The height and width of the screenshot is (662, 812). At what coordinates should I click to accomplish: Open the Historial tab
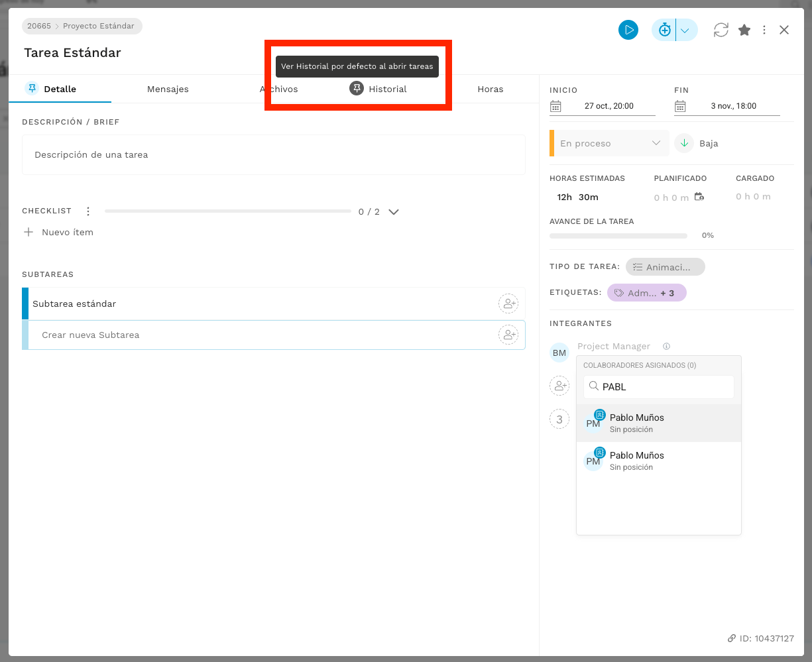coord(388,89)
